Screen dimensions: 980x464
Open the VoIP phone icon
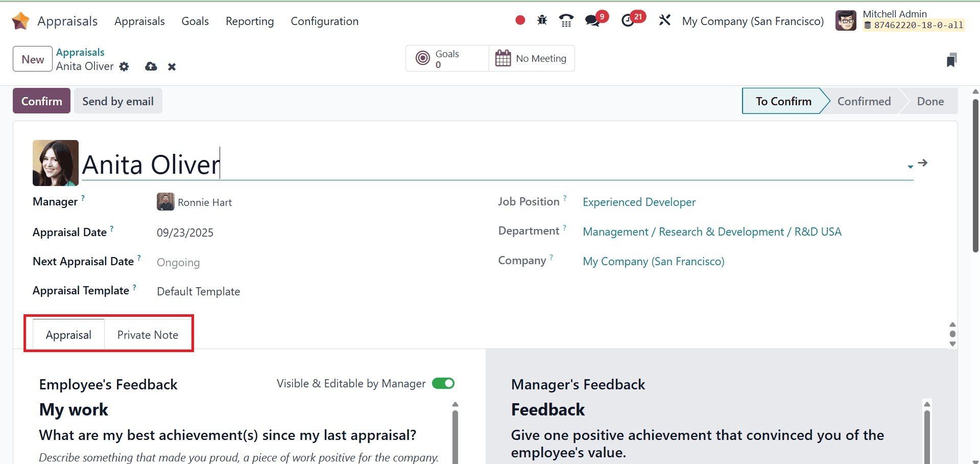click(566, 20)
